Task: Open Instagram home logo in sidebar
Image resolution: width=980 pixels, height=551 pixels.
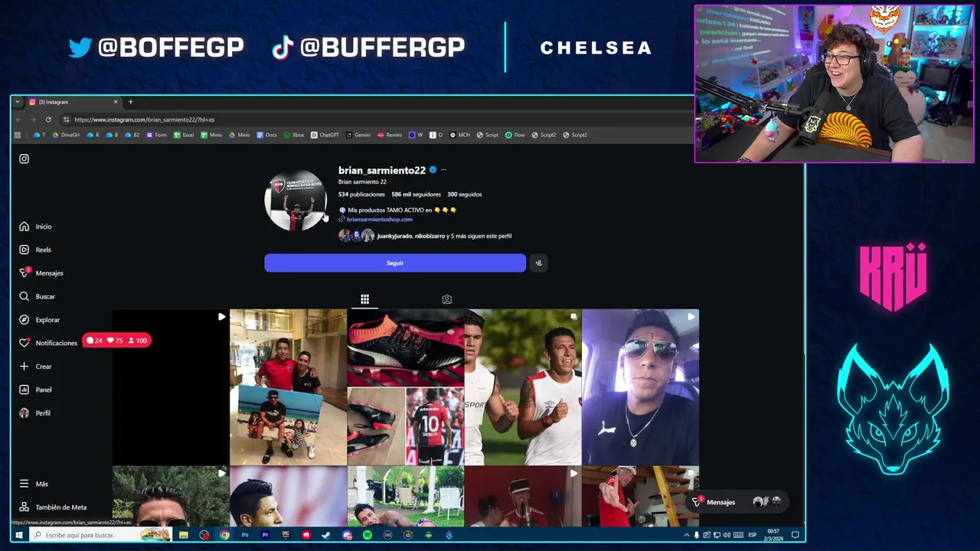Action: (24, 158)
